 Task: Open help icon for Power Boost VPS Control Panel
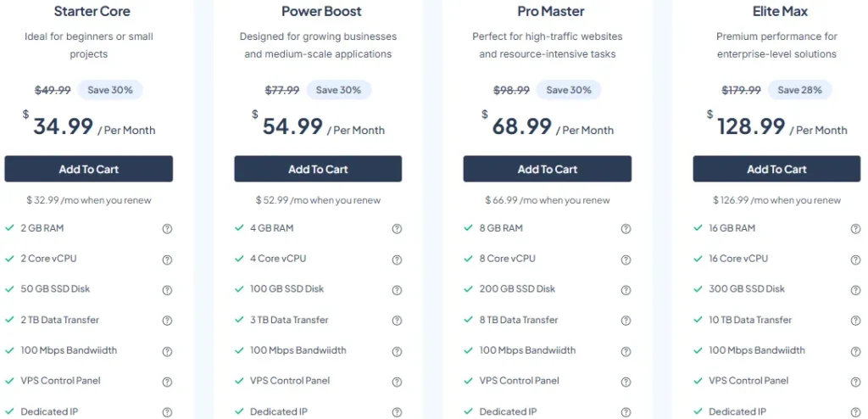pos(397,382)
